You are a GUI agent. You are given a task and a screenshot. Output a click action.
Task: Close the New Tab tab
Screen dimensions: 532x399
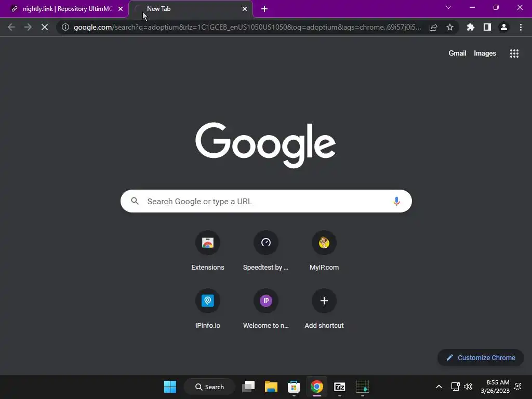tap(245, 9)
